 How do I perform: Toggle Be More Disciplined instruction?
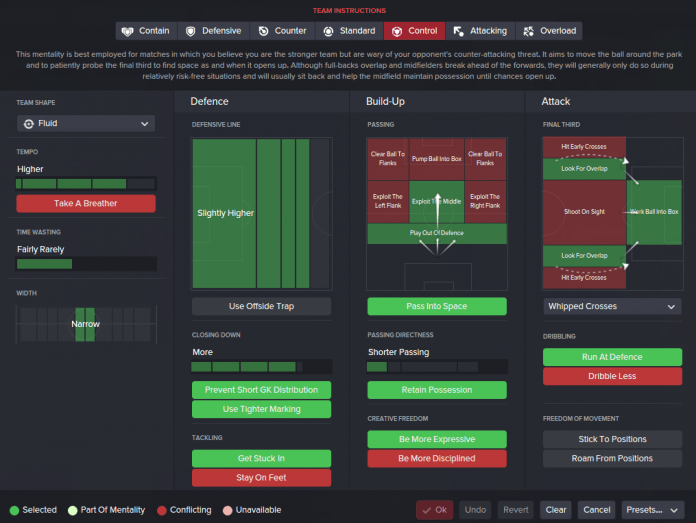coord(437,459)
